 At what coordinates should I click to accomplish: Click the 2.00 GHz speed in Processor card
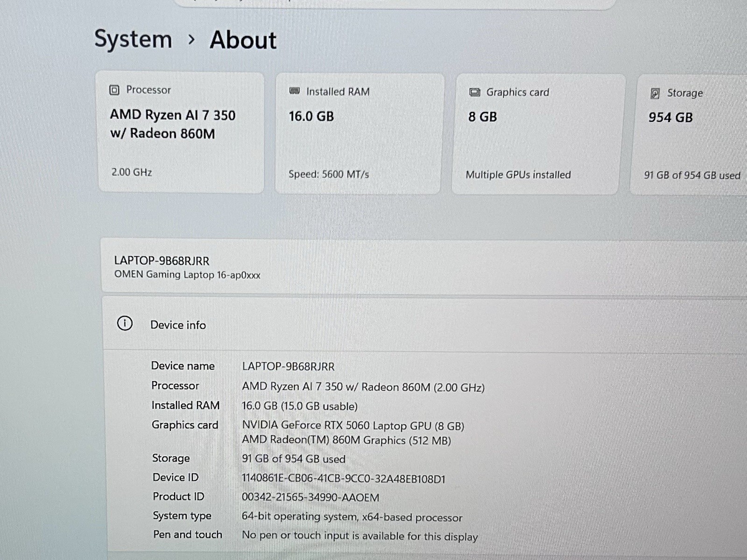point(132,172)
